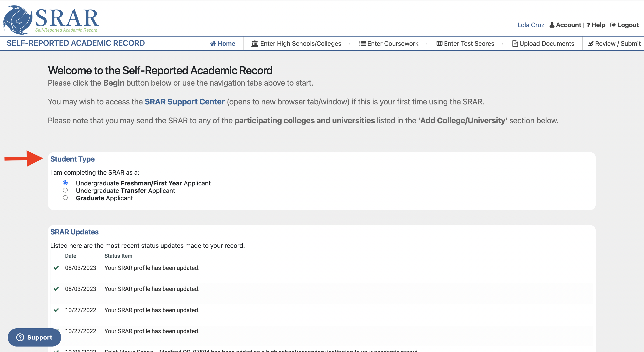The height and width of the screenshot is (352, 644).
Task: Click the Enter Test Scores table icon
Action: pos(439,43)
